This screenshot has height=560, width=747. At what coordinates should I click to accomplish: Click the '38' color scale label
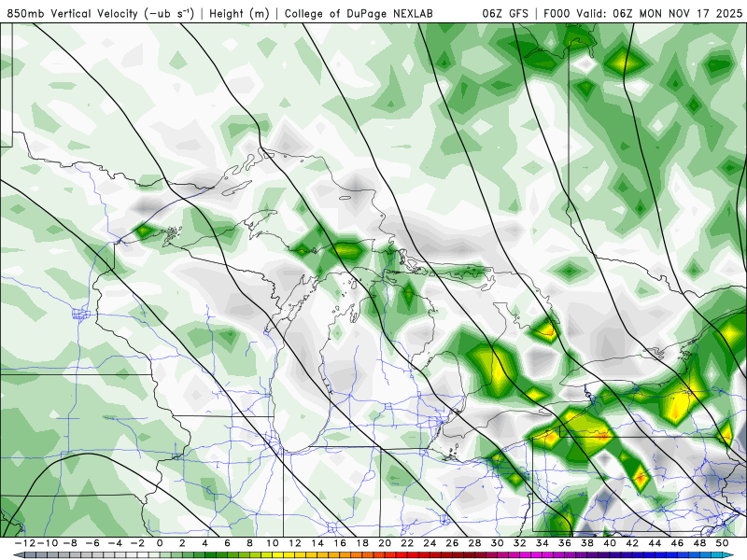587,543
